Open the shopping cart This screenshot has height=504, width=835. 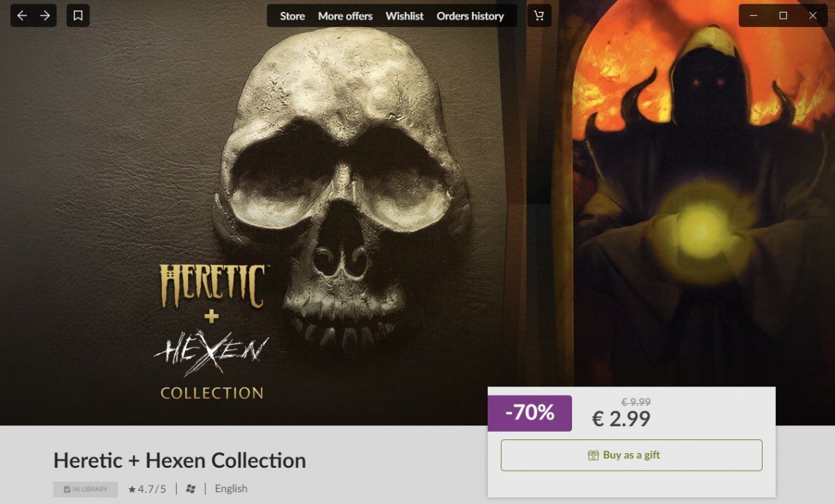[539, 15]
